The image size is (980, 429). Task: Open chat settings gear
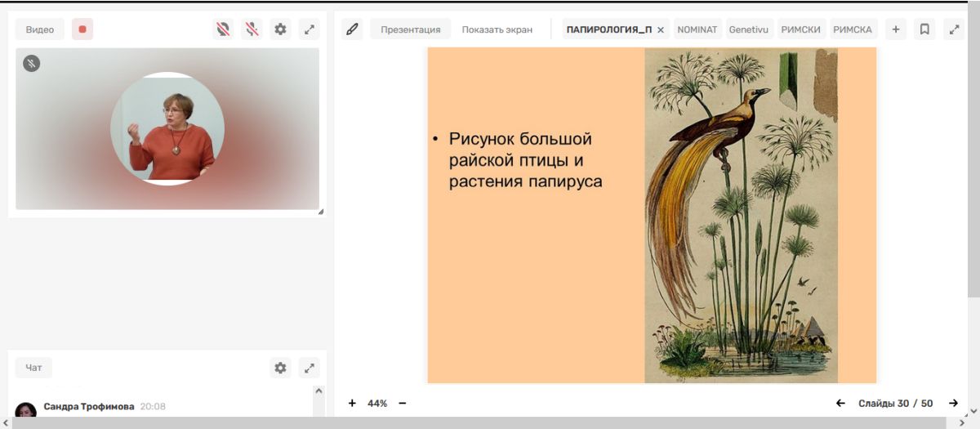(x=280, y=368)
